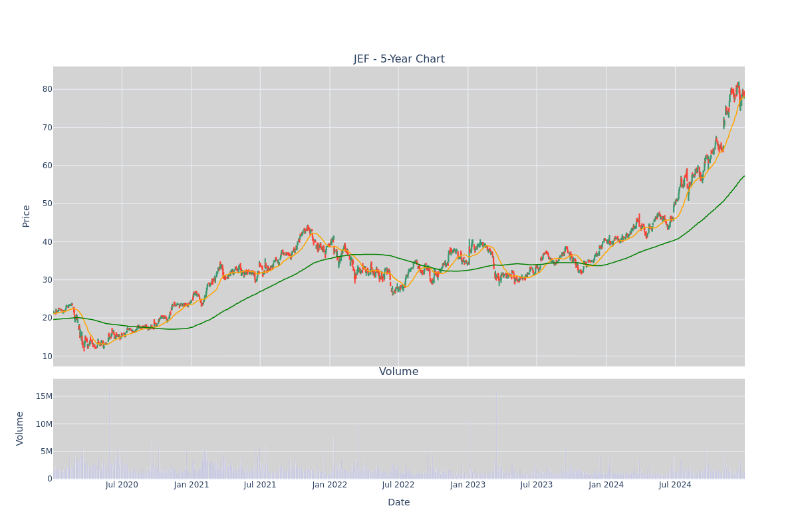The image size is (798, 532).
Task: Click the volume subplot title text
Action: point(399,372)
